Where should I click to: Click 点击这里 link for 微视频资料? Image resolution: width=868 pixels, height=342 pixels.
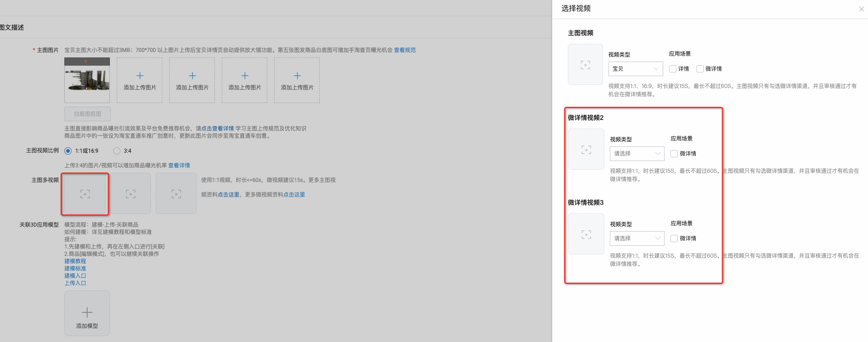click(x=294, y=195)
